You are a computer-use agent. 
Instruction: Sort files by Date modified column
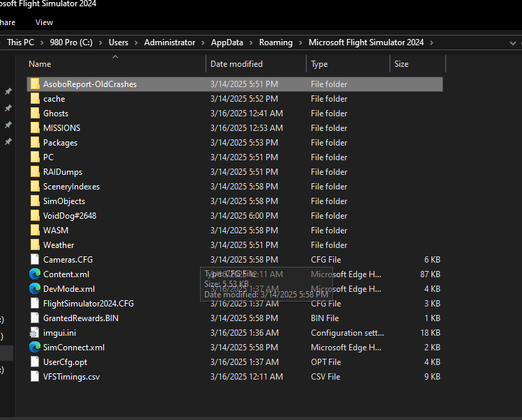256,64
